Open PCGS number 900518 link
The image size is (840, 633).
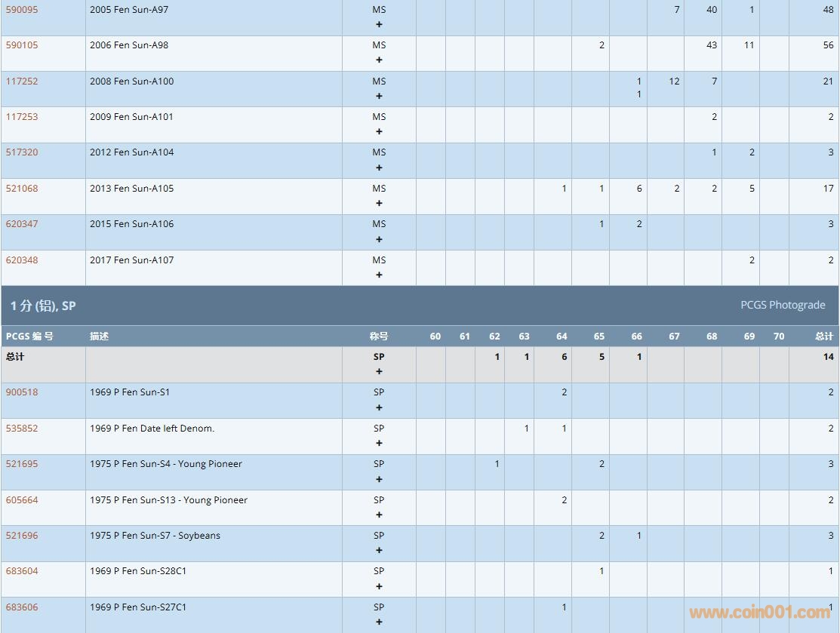22,392
